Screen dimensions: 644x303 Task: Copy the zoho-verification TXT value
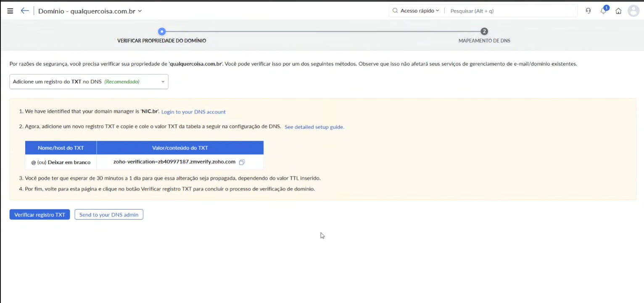242,162
